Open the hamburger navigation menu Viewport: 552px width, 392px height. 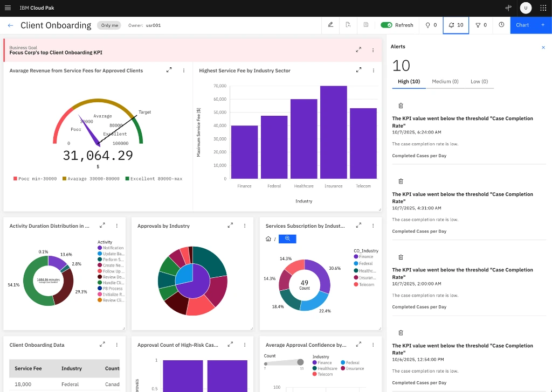pyautogui.click(x=8, y=8)
